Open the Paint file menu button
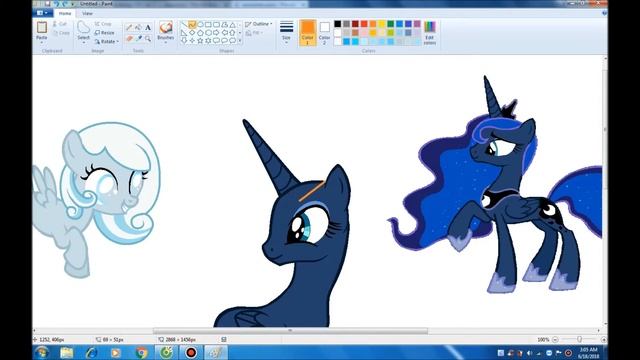This screenshot has width=640, height=360. (42, 13)
